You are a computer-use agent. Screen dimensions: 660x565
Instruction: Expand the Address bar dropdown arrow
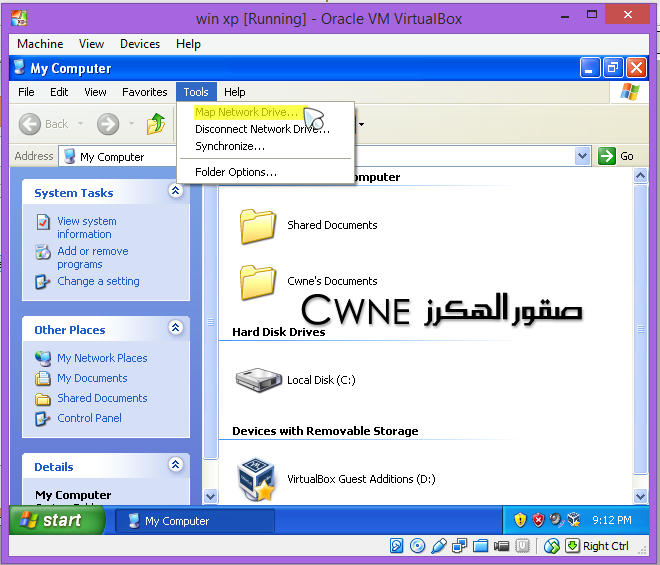[583, 156]
